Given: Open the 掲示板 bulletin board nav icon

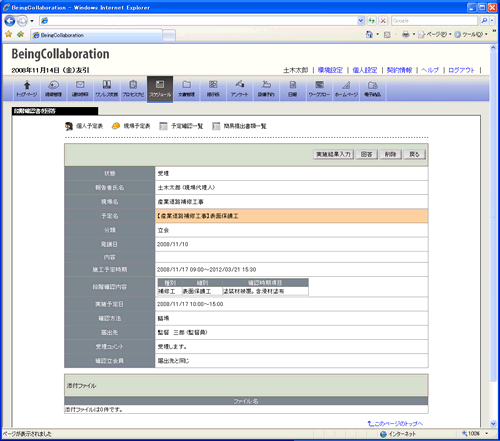Looking at the screenshot, I should click(x=213, y=89).
